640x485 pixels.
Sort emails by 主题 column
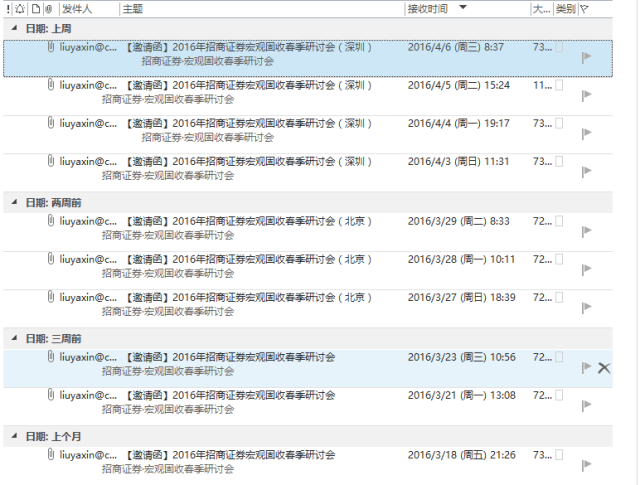tap(133, 9)
